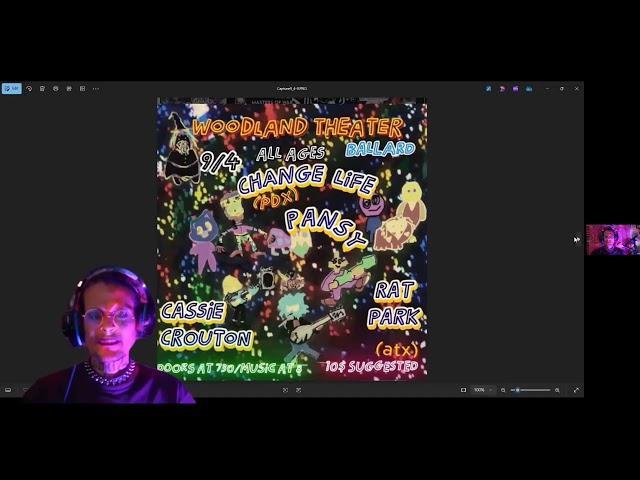Image resolution: width=640 pixels, height=480 pixels.
Task: Click the favorite heart icon at bottom
Action: (25, 390)
